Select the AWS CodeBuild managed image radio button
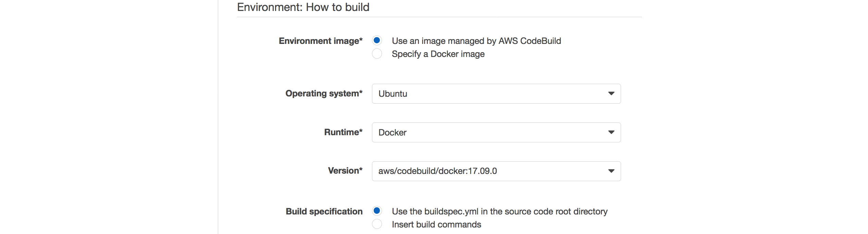Screen dimensions: 868x234 (377, 40)
